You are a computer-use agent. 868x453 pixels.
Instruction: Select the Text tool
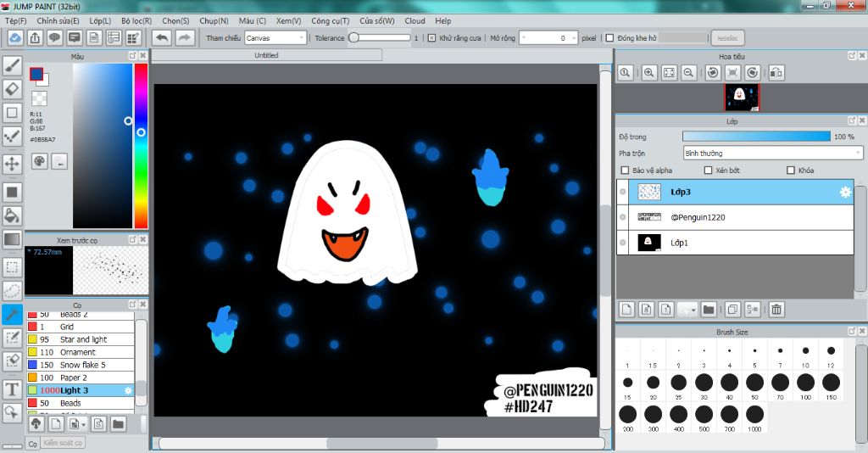(x=12, y=389)
